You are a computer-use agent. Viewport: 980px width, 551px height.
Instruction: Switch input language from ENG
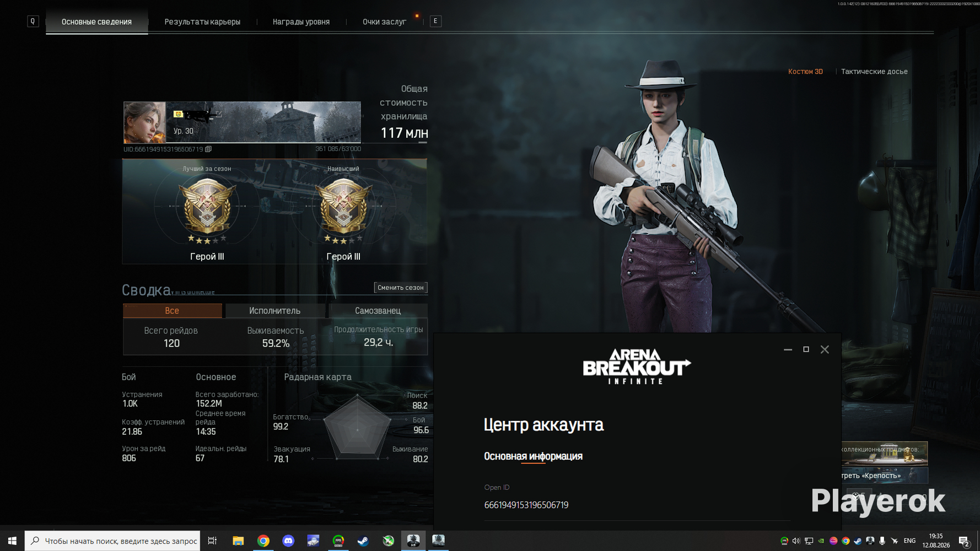(910, 541)
